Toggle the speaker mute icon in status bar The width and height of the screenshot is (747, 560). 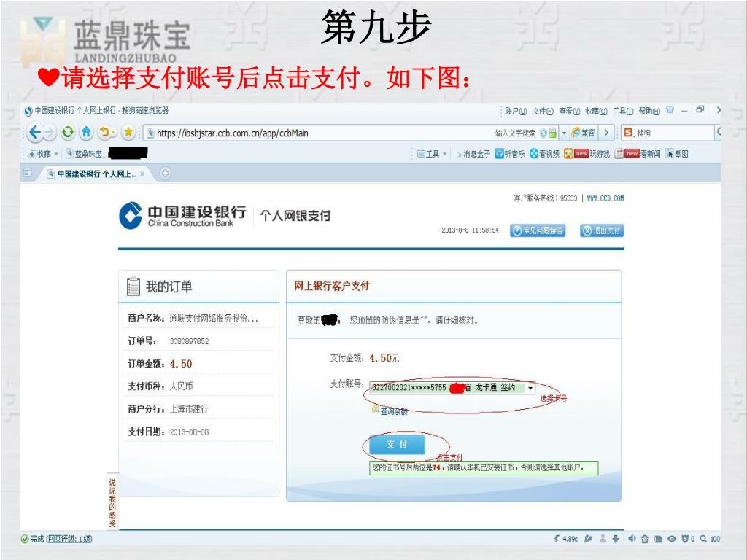coord(632,539)
